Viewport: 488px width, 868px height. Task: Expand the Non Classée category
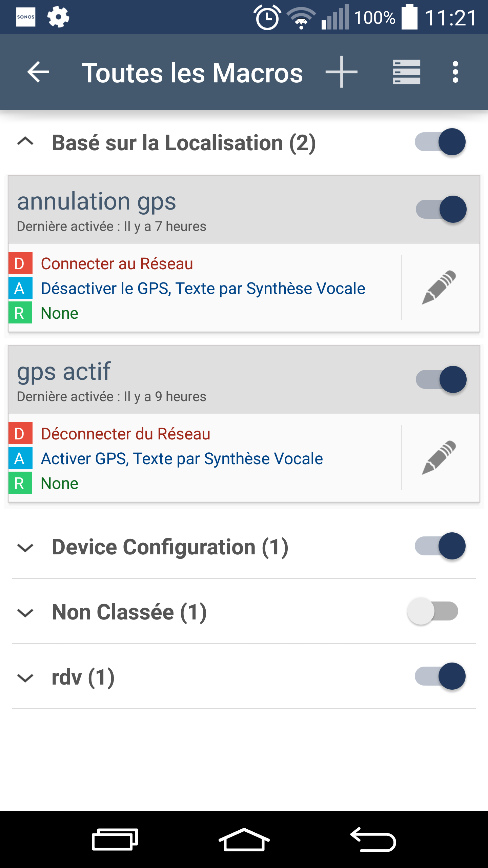(25, 613)
